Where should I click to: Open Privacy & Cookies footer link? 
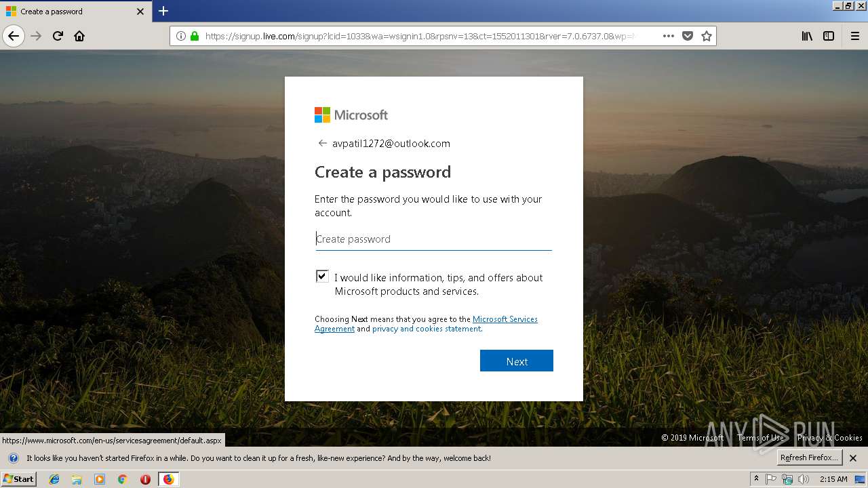[830, 438]
